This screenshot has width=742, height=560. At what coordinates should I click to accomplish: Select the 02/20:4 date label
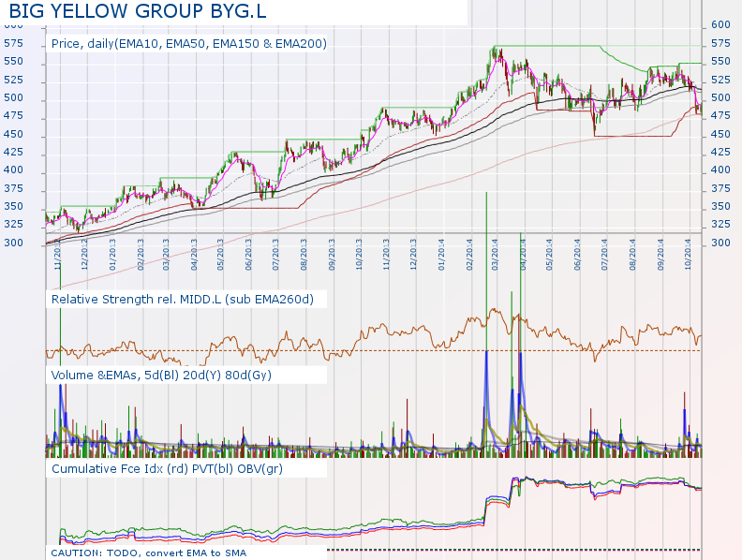tap(469, 255)
